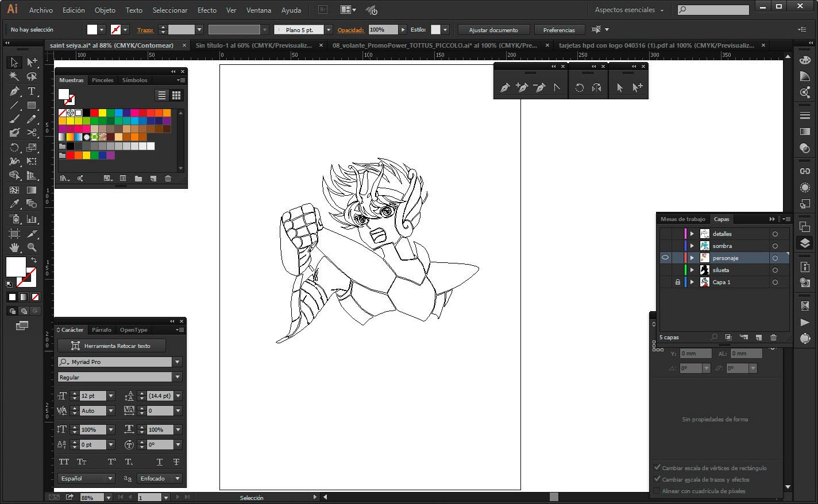Open the Plano 5 pt. brush dropdown
Viewport: 818px width, 504px height.
click(x=329, y=30)
